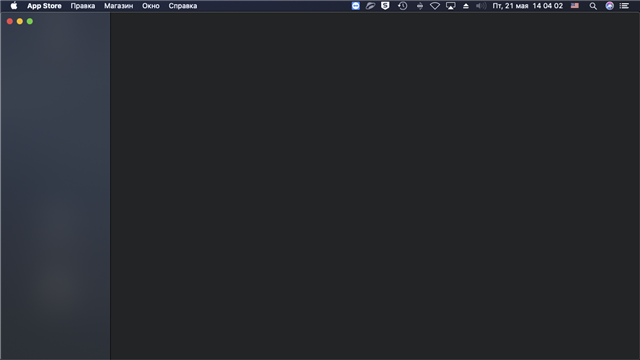Open the volume control icon
This screenshot has height=360, width=640.
tap(481, 6)
